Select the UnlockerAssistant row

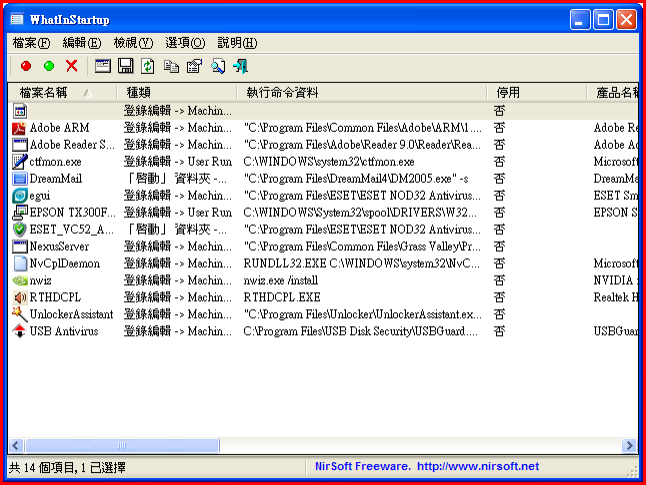[71, 314]
